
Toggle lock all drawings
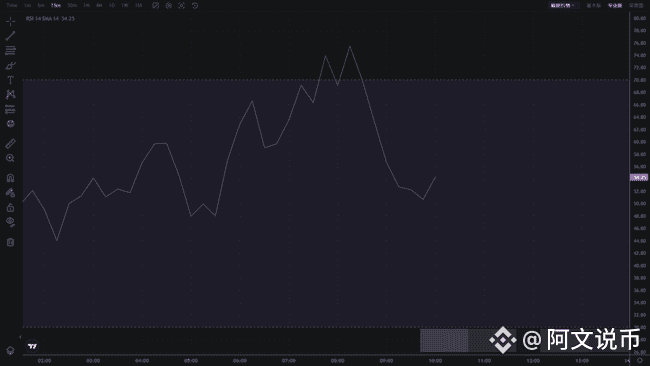click(x=10, y=207)
